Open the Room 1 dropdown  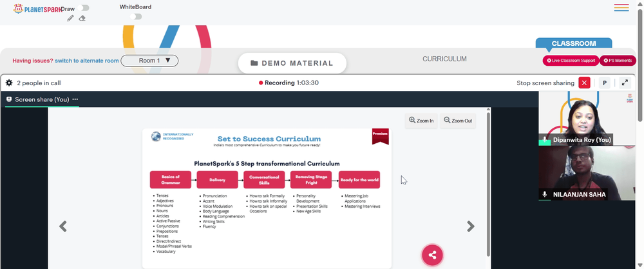click(149, 61)
